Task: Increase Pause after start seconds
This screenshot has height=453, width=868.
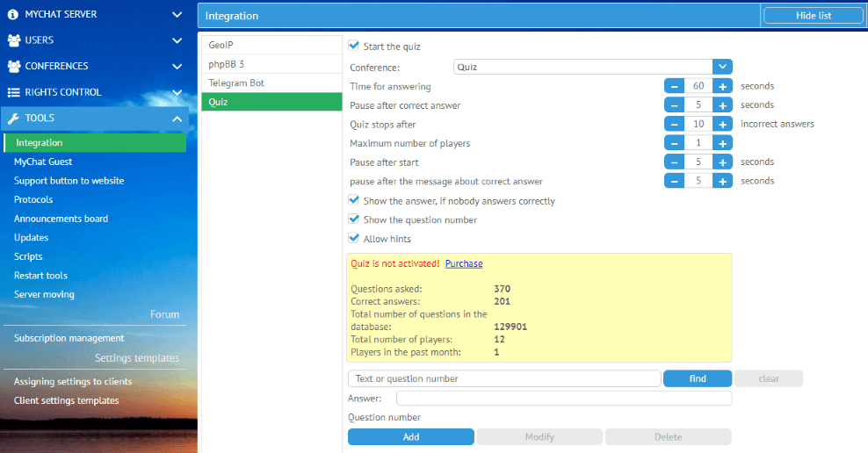Action: point(722,162)
